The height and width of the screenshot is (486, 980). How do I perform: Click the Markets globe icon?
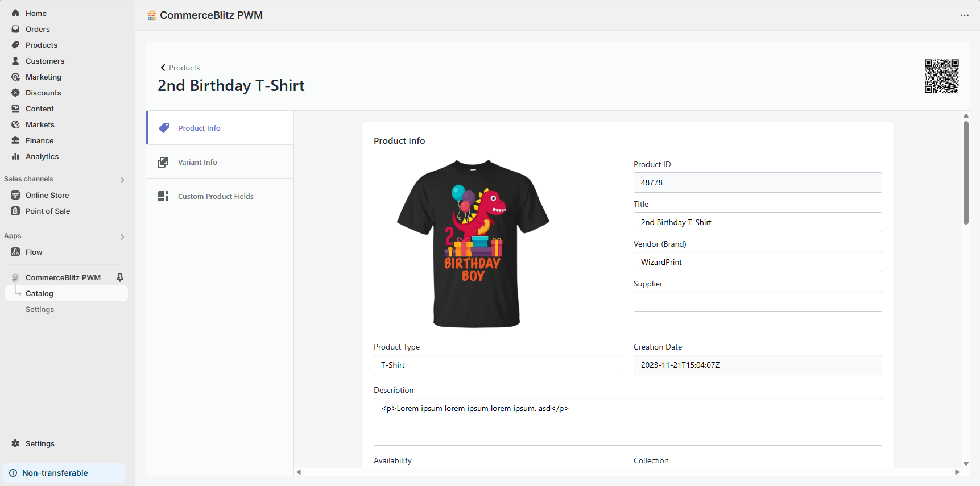(x=15, y=124)
